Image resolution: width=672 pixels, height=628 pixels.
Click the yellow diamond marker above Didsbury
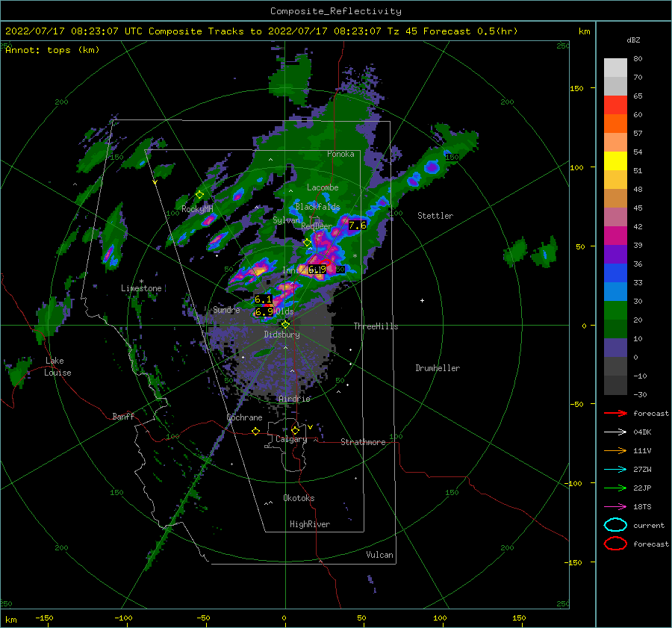pos(285,325)
